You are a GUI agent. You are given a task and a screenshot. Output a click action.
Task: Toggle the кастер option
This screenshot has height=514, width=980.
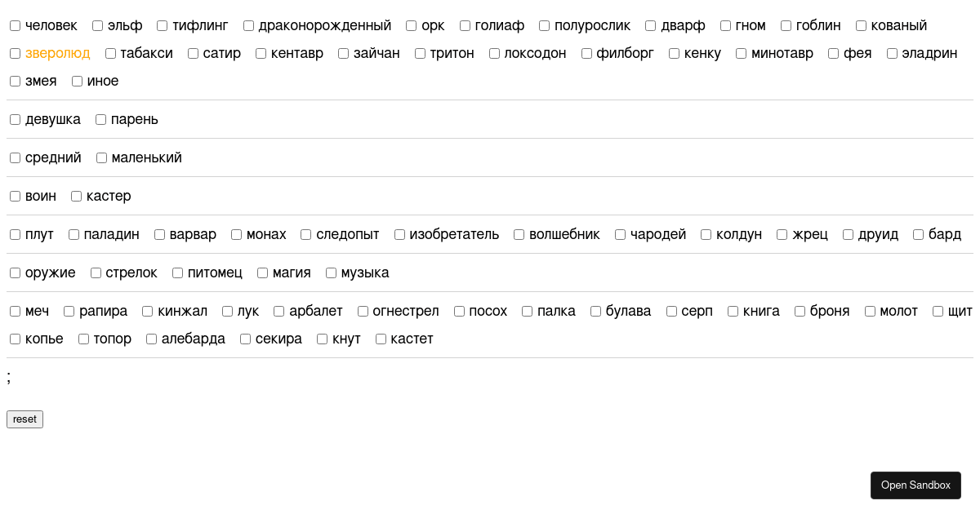tap(77, 197)
